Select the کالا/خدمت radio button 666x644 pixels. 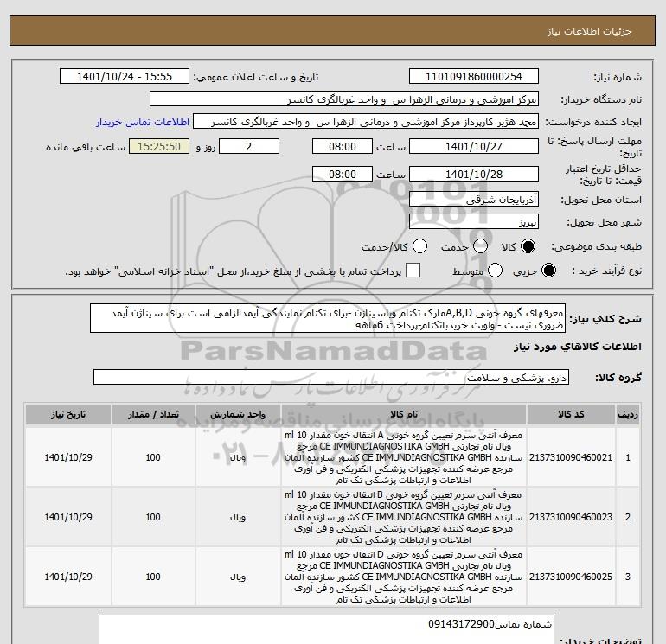420,246
